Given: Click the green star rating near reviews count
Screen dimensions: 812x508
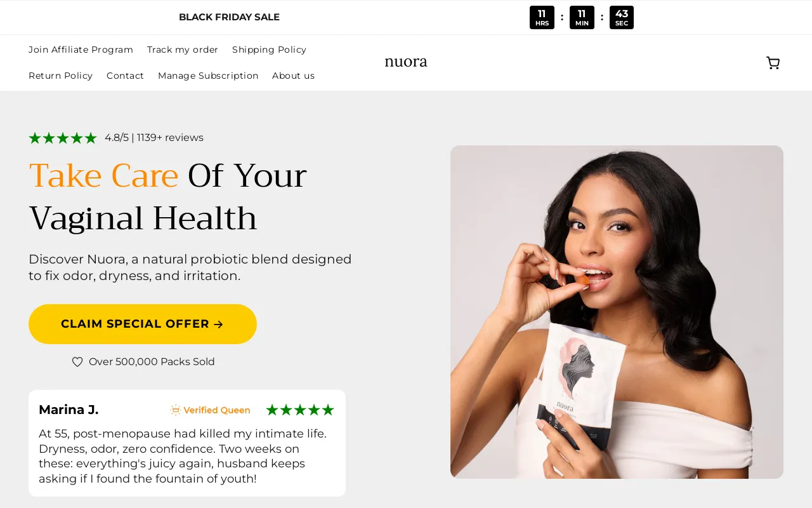Looking at the screenshot, I should point(63,138).
